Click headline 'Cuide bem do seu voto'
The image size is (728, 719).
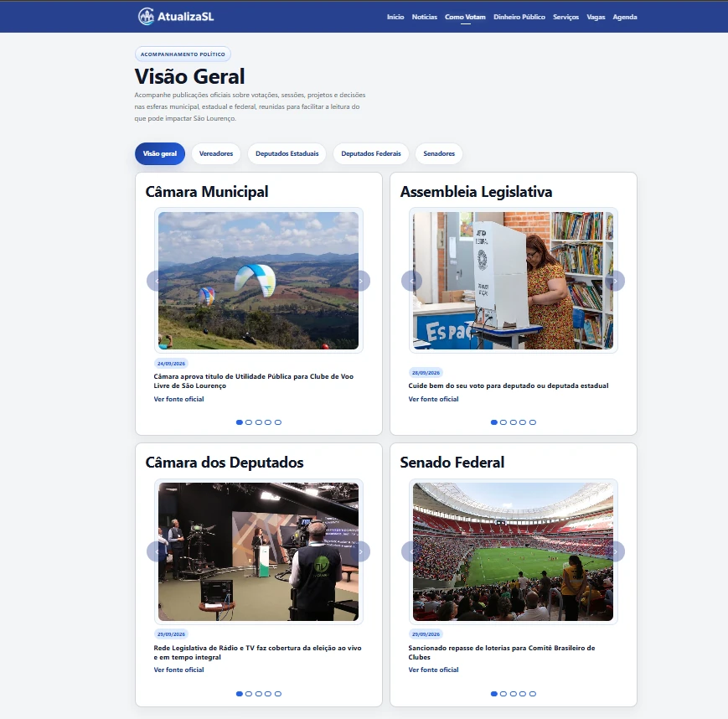(x=509, y=385)
